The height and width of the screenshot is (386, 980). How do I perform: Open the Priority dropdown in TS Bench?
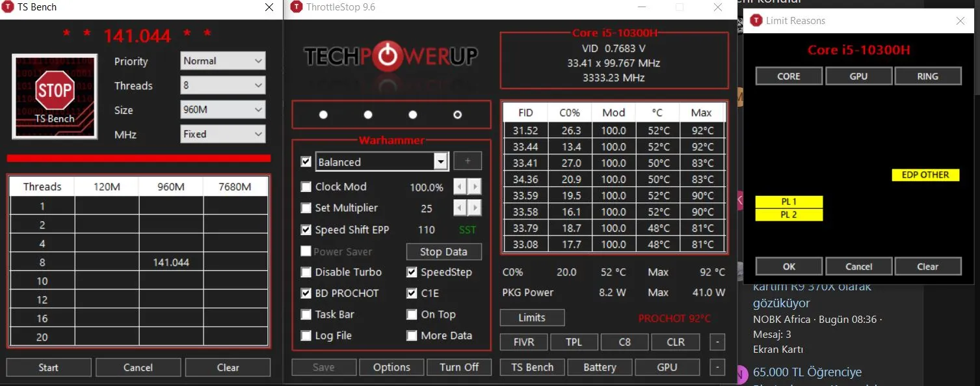click(223, 61)
